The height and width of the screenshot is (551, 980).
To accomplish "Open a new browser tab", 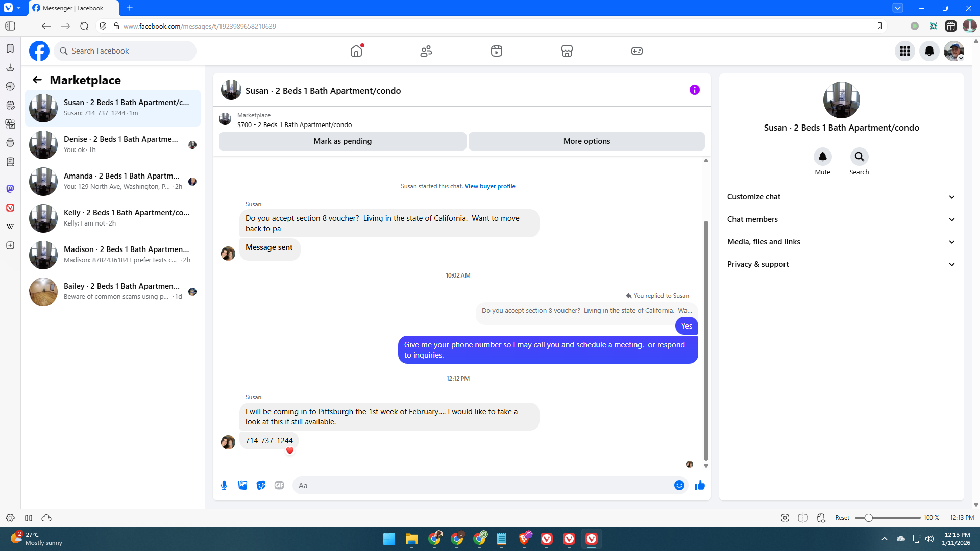I will coord(130,8).
